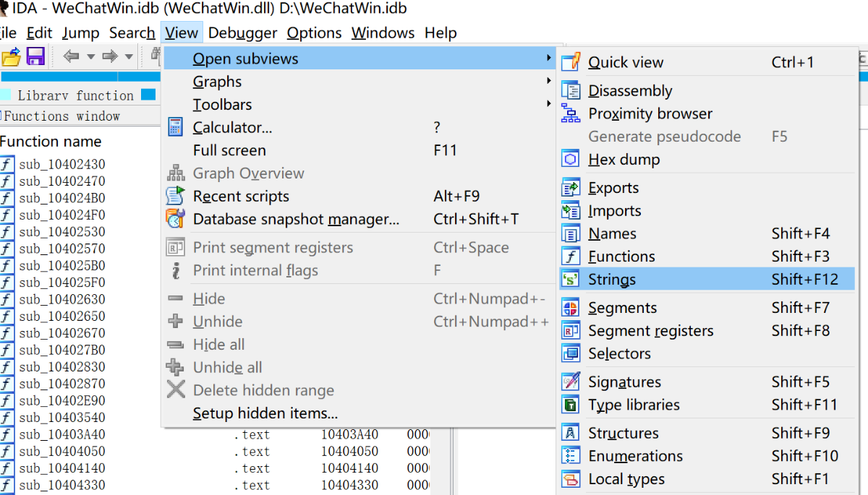Click the forward navigation arrow icon
868x495 pixels.
click(109, 56)
